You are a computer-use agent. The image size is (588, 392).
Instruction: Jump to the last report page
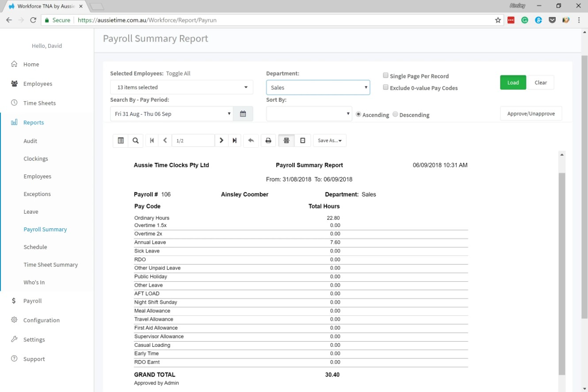point(234,140)
